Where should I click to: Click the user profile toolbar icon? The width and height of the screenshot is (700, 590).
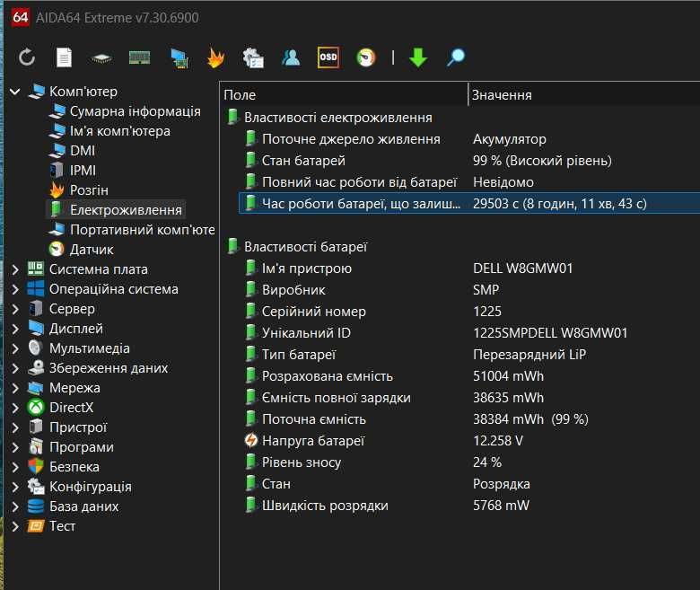pyautogui.click(x=291, y=57)
